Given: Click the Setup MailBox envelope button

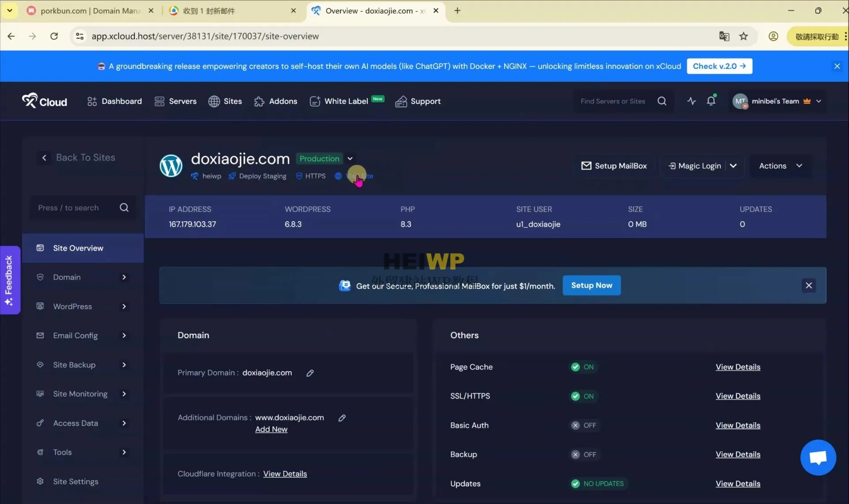Looking at the screenshot, I should [x=614, y=166].
